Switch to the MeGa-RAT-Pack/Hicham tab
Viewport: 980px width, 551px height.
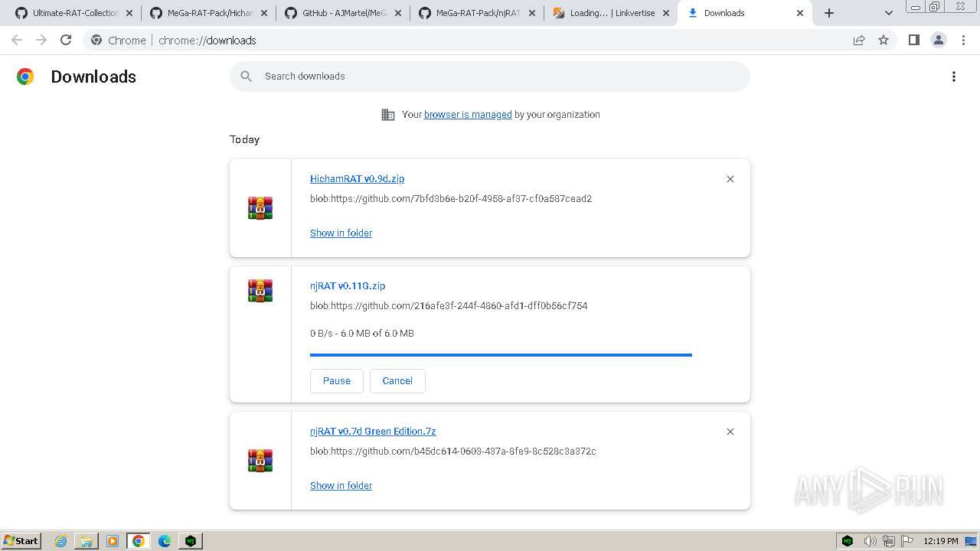(x=208, y=13)
